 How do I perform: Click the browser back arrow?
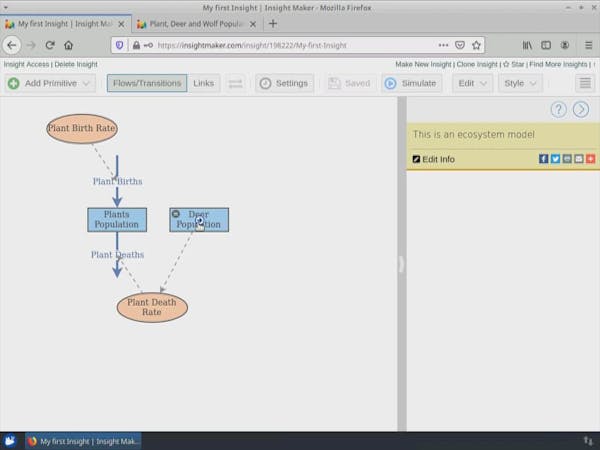[12, 45]
